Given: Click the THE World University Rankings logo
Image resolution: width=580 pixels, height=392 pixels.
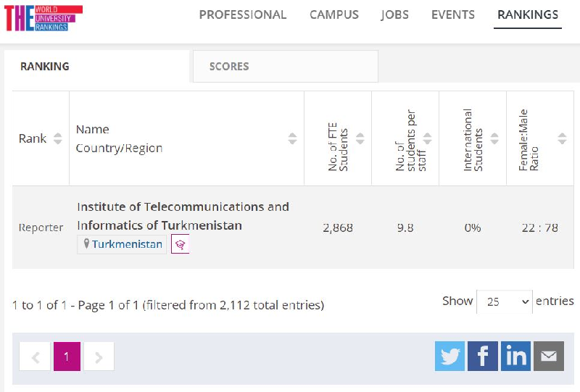Looking at the screenshot, I should (x=43, y=18).
